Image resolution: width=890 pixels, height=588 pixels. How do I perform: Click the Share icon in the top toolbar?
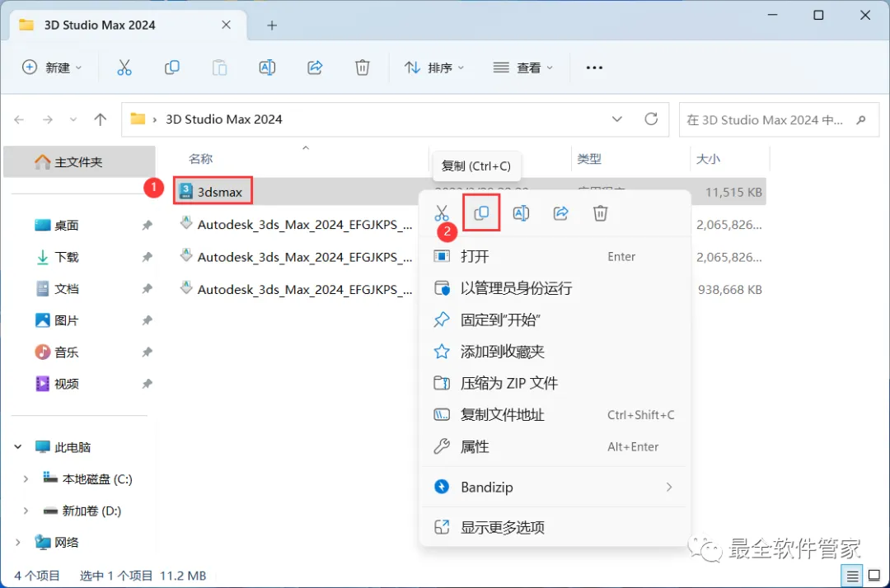(x=315, y=68)
